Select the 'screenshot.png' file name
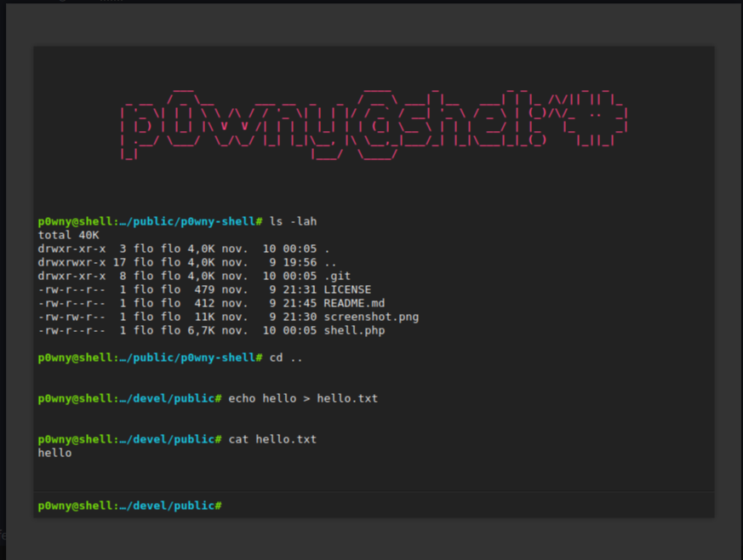This screenshot has width=743, height=560. (371, 317)
